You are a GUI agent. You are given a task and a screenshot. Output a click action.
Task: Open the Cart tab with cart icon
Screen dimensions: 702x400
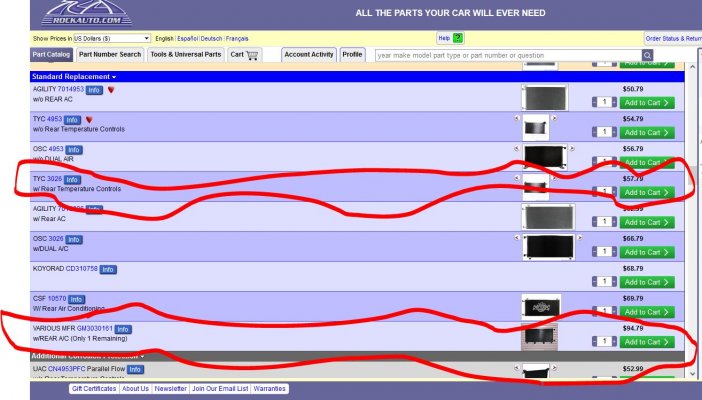pyautogui.click(x=244, y=55)
